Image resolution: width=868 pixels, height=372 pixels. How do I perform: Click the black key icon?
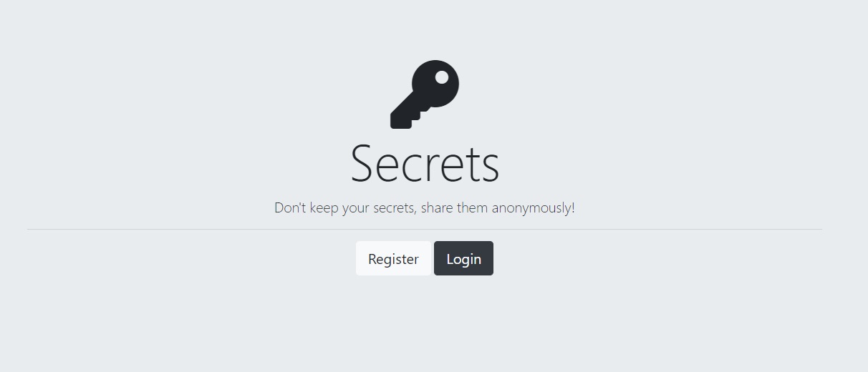pos(425,94)
